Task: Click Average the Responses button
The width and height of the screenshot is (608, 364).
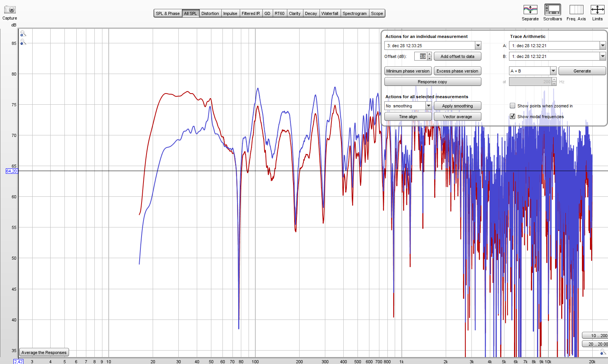Action: [44, 352]
